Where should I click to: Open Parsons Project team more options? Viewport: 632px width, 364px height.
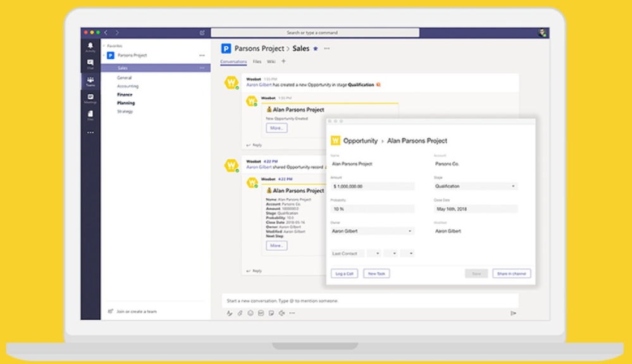(202, 56)
